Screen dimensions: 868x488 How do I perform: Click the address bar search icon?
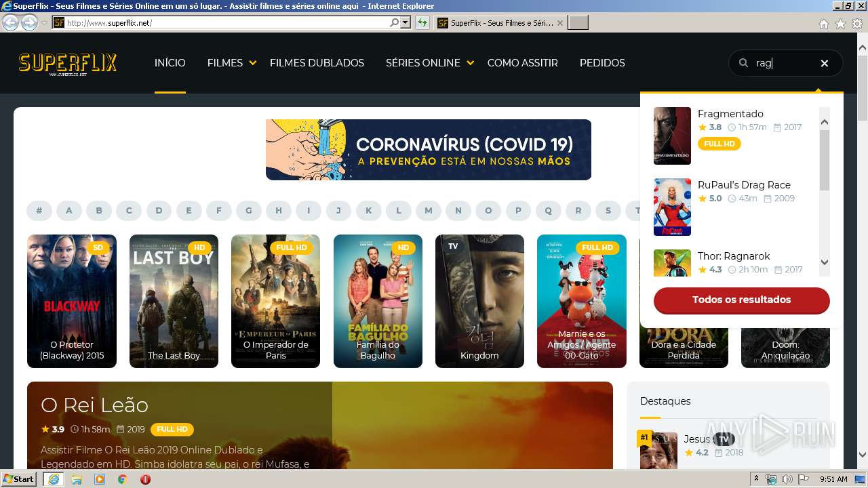[x=394, y=22]
